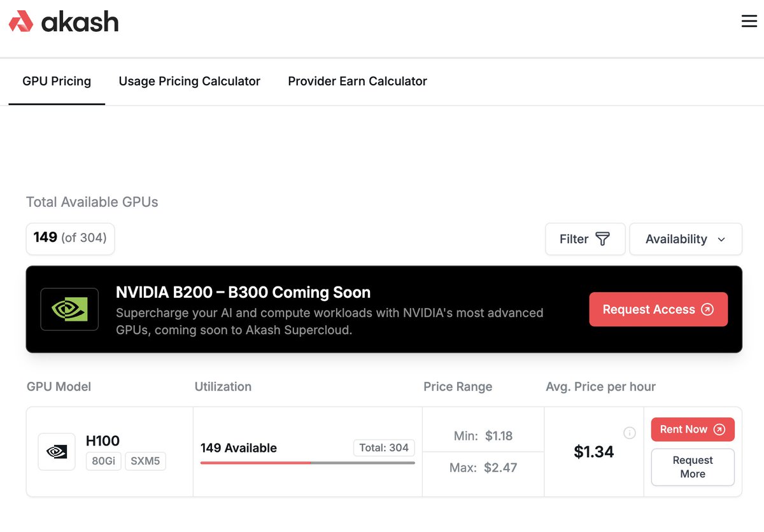
Task: Click the Utilization column header
Action: pyautogui.click(x=223, y=387)
